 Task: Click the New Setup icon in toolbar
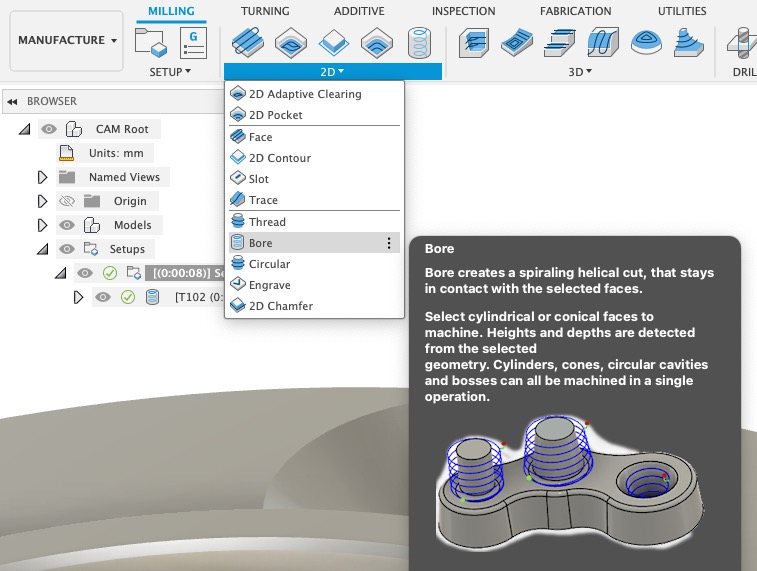[x=151, y=42]
